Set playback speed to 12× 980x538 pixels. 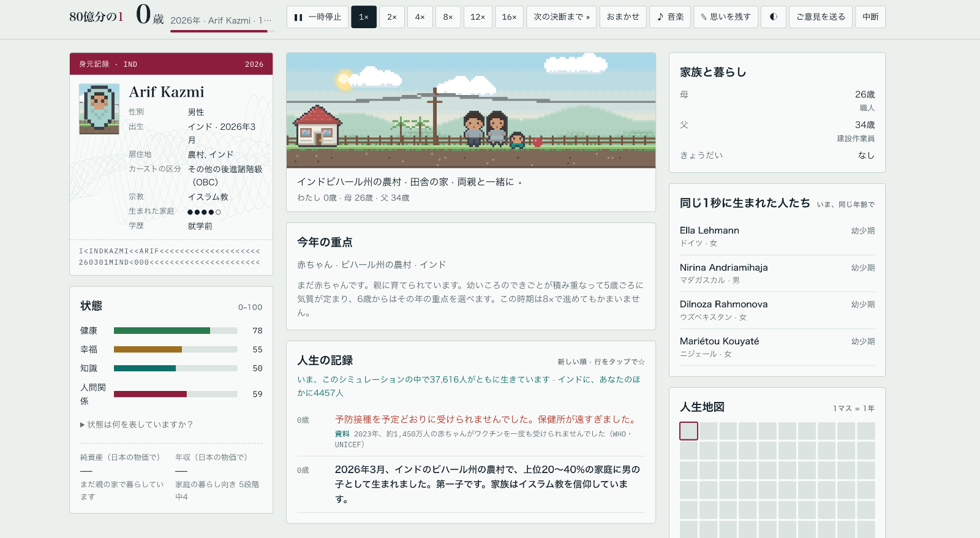[478, 17]
